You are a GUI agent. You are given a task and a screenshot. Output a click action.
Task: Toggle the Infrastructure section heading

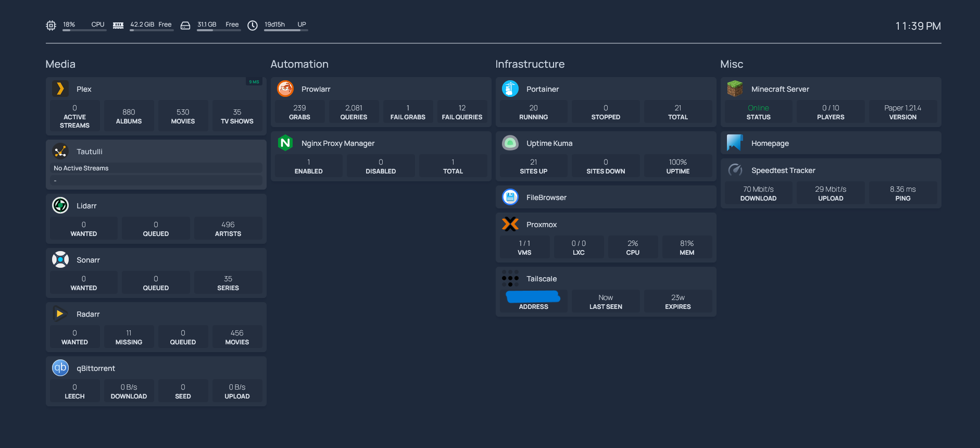tap(530, 64)
